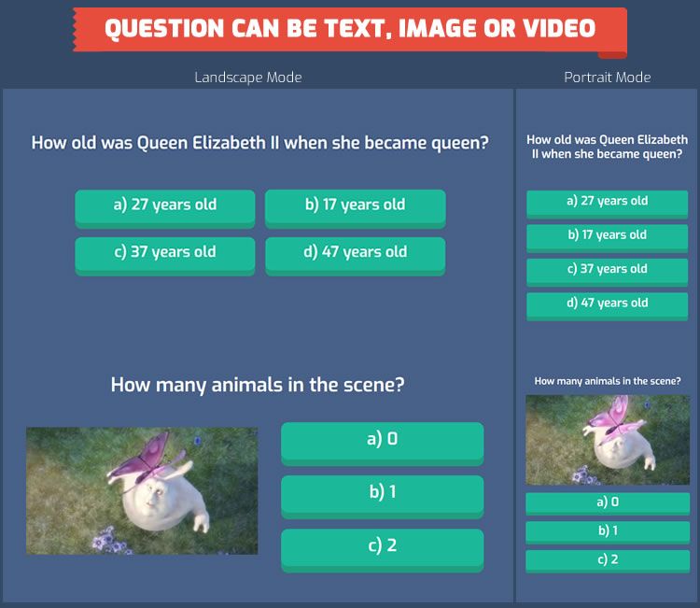This screenshot has height=608, width=700.
Task: Pick "c) 37 years old" in landscape panel
Action: point(164,252)
